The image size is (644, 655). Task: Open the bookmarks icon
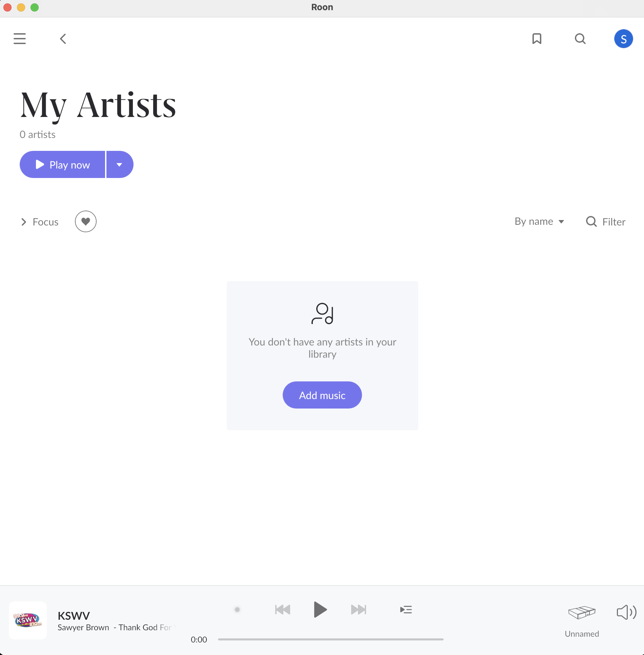coord(537,39)
